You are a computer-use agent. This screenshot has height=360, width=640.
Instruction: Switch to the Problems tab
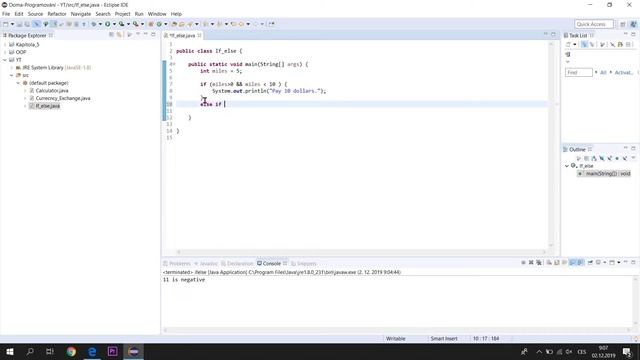177,264
